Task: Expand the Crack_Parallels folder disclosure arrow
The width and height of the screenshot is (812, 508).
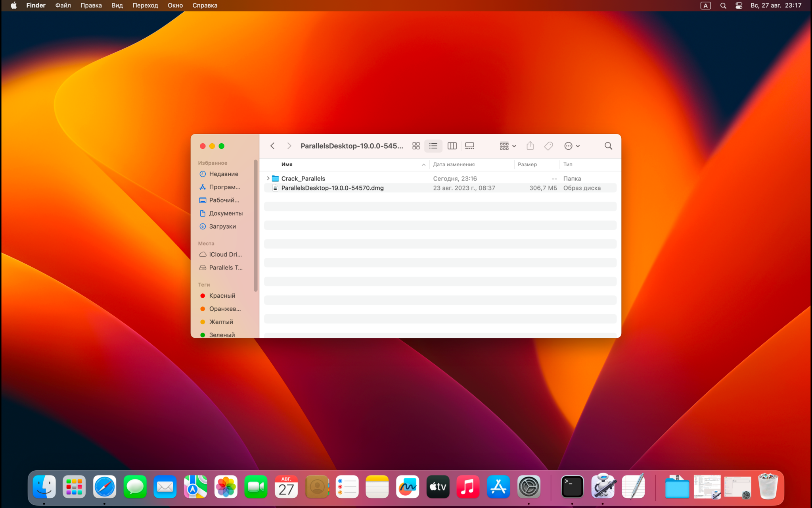Action: click(x=268, y=179)
